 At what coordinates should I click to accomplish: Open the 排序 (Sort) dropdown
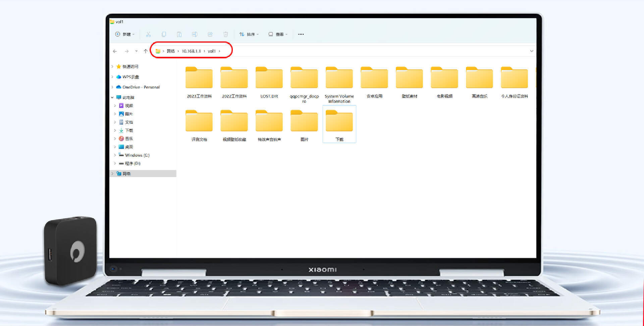point(249,34)
